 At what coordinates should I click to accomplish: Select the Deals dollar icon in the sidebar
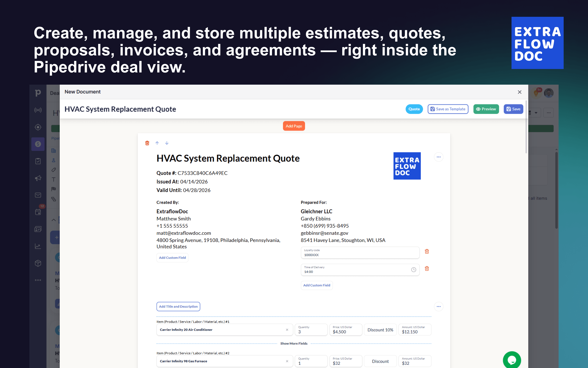tap(38, 144)
